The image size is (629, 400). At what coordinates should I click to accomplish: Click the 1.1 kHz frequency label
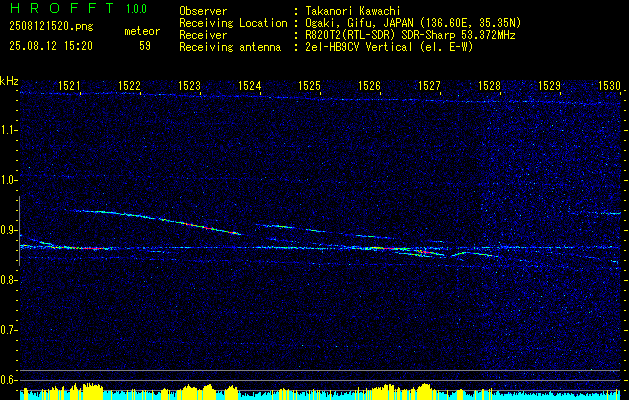(x=8, y=130)
